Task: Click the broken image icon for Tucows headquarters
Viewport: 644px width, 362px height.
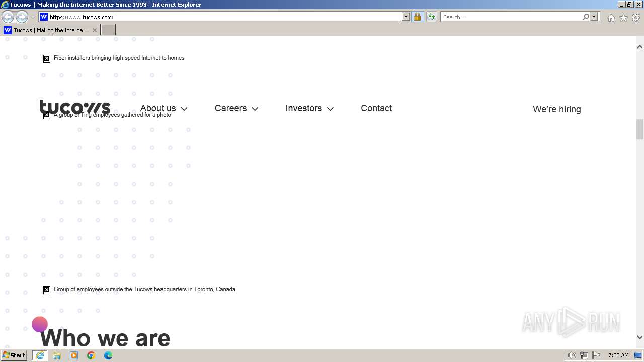Action: (47, 290)
